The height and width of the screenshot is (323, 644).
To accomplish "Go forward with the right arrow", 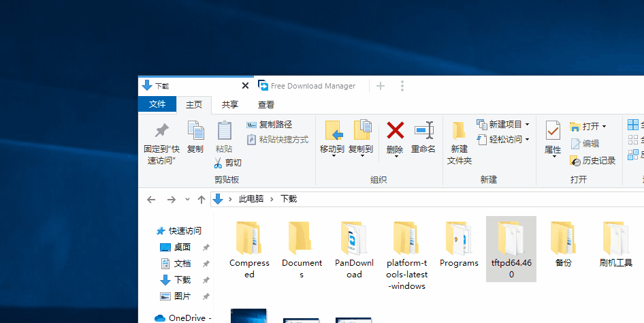I will 172,200.
